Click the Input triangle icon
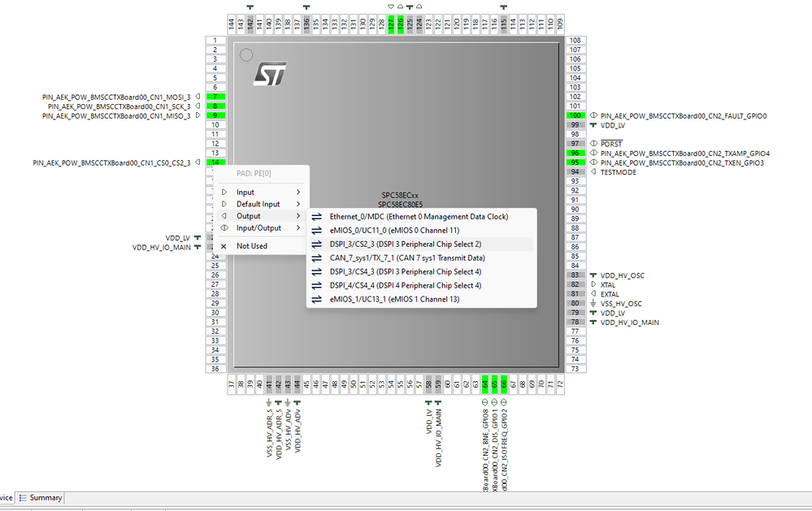Screen dimensions: 812x511 224,192
